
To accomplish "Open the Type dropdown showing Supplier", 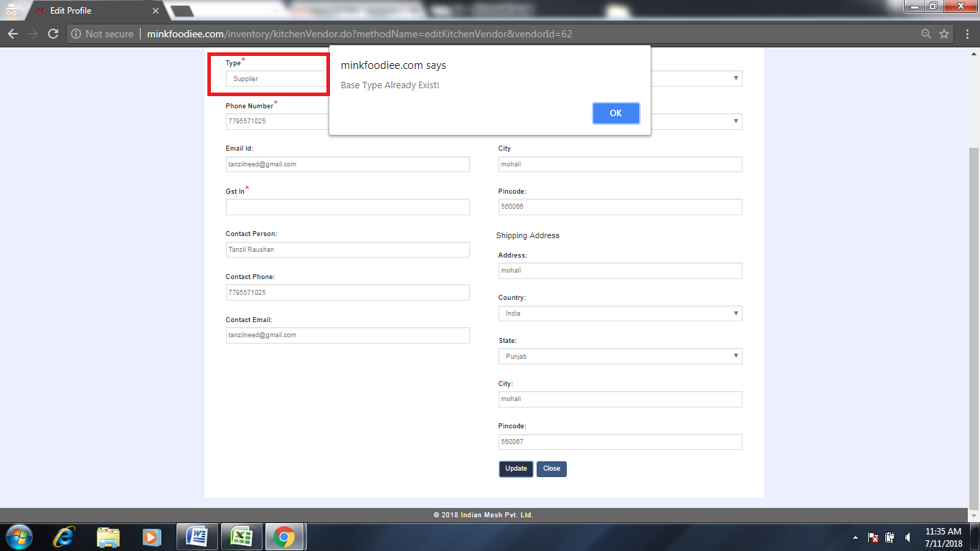I will click(x=278, y=79).
